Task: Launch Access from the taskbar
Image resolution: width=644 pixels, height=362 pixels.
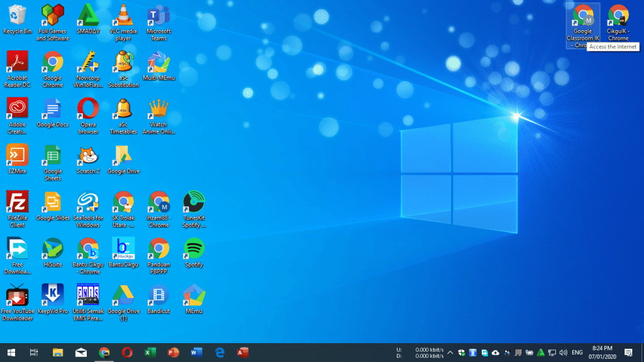Action: point(243,353)
